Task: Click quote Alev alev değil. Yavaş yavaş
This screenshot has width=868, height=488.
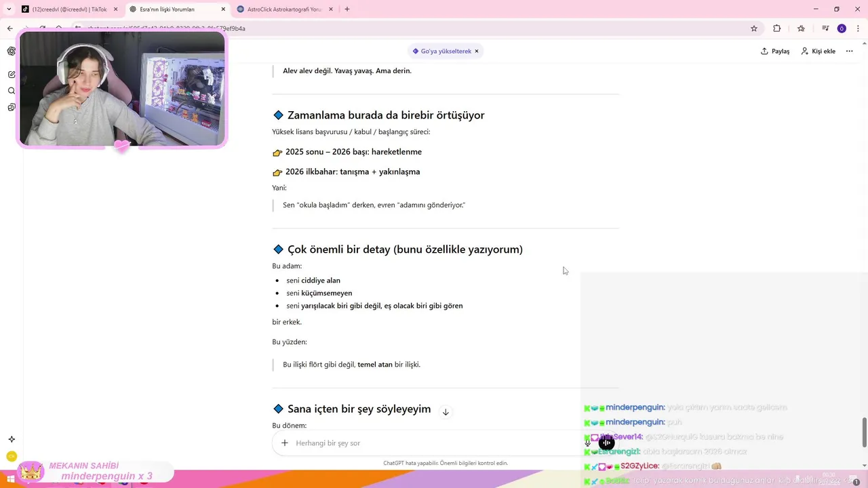Action: 347,71
